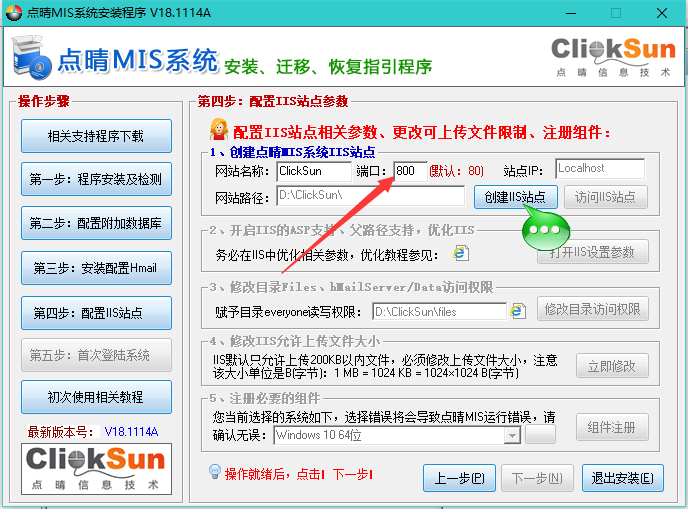Click the lightbulb tip icon near 操作就绪后
The height and width of the screenshot is (509, 688).
tap(215, 472)
